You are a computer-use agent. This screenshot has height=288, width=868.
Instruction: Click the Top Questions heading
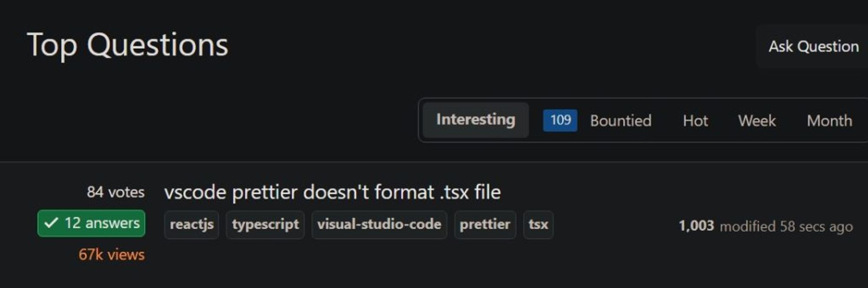[x=128, y=43]
